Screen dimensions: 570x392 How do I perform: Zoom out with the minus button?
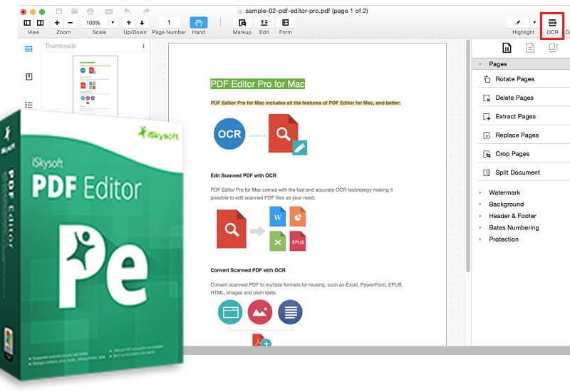coord(70,23)
